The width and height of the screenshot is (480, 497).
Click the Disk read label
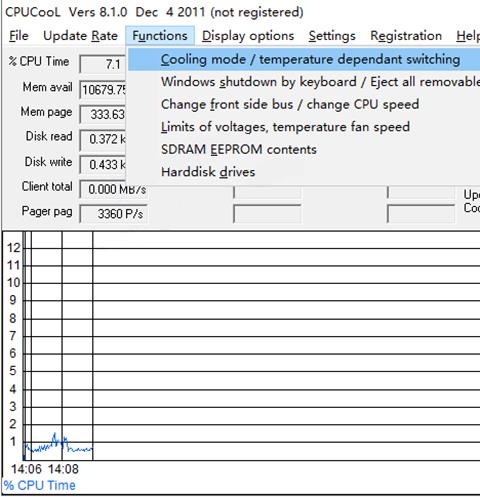[49, 136]
